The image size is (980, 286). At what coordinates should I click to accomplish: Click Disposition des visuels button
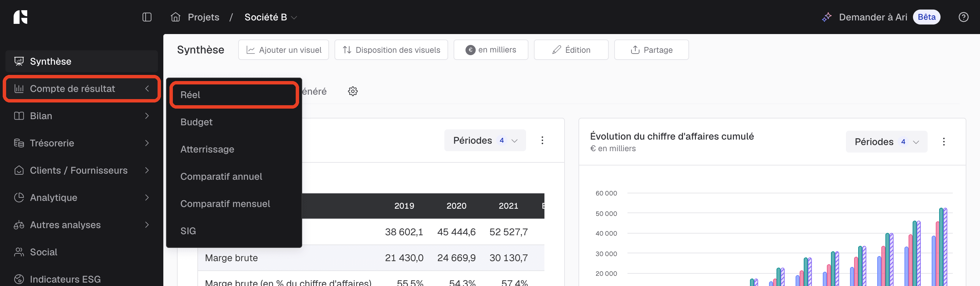(x=391, y=50)
